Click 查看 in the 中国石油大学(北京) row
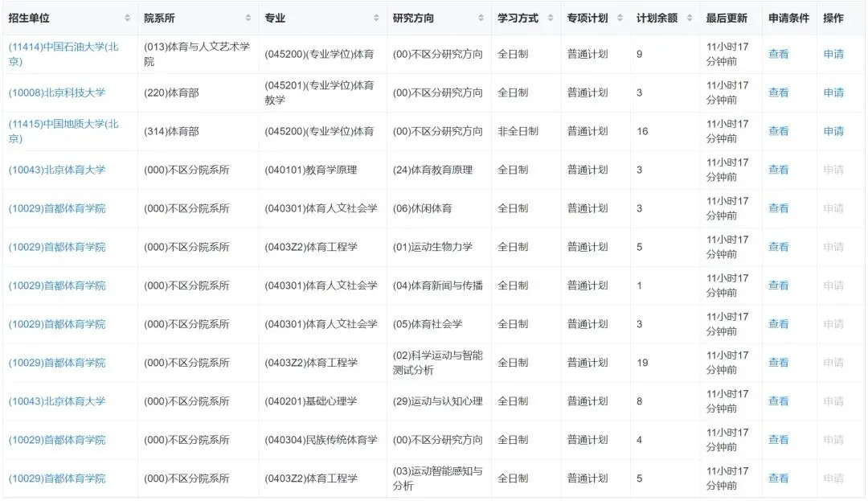Image resolution: width=868 pixels, height=501 pixels. pos(778,54)
